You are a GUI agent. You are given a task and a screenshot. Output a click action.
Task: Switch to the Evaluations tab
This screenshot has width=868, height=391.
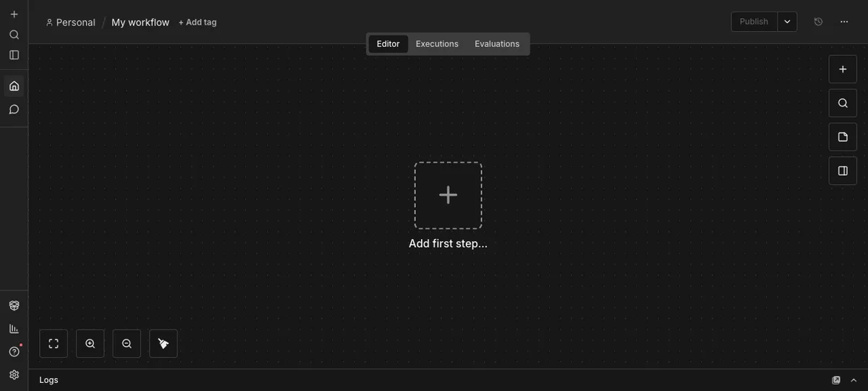pyautogui.click(x=497, y=44)
